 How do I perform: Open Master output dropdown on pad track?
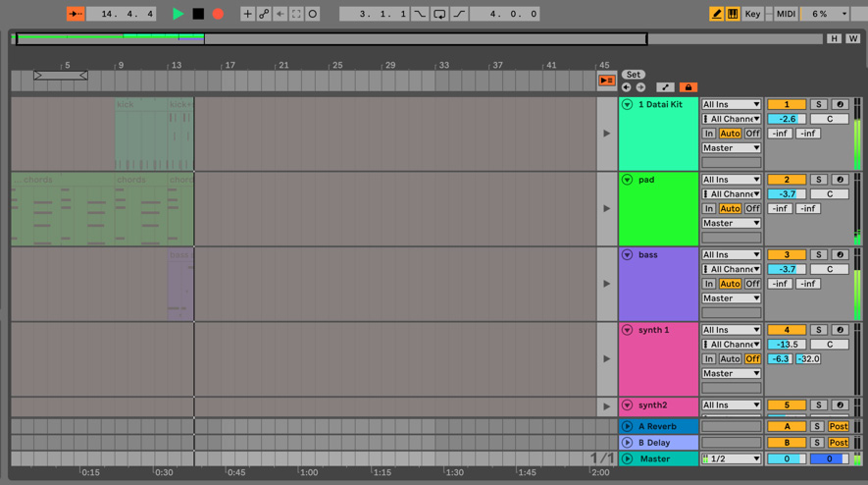[x=732, y=223]
